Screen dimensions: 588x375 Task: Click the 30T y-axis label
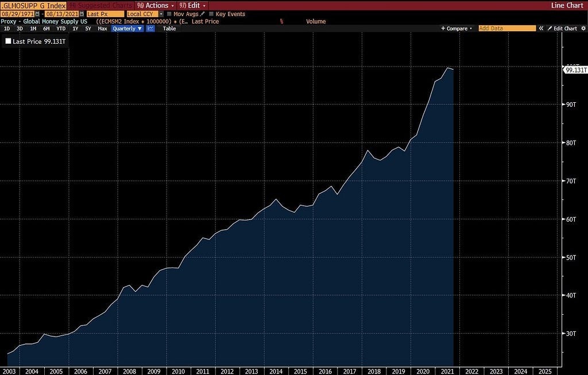(x=571, y=334)
